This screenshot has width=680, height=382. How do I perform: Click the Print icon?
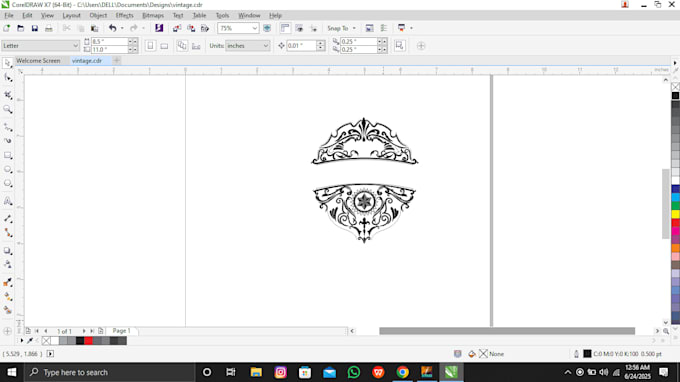[49, 28]
